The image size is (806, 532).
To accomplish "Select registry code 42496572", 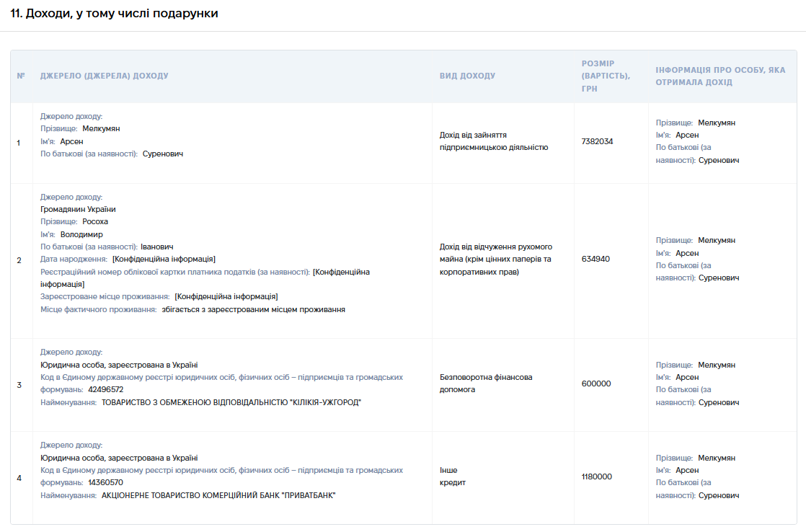I will pos(106,389).
